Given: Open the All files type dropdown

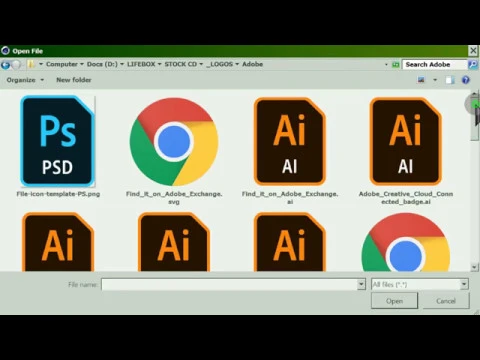Looking at the screenshot, I should pyautogui.click(x=464, y=284).
